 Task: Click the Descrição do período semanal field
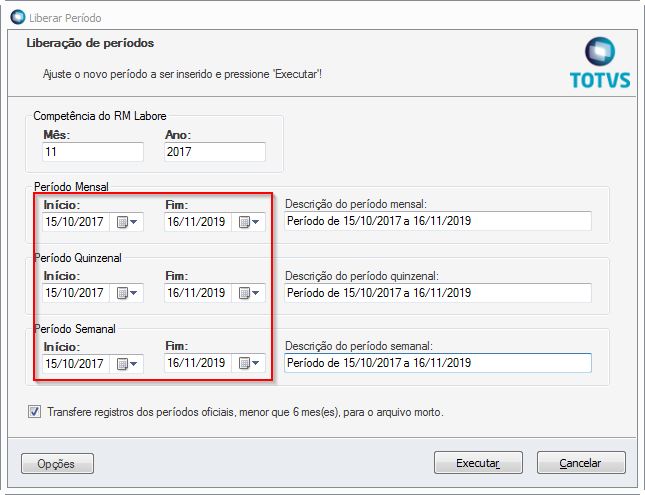click(438, 363)
